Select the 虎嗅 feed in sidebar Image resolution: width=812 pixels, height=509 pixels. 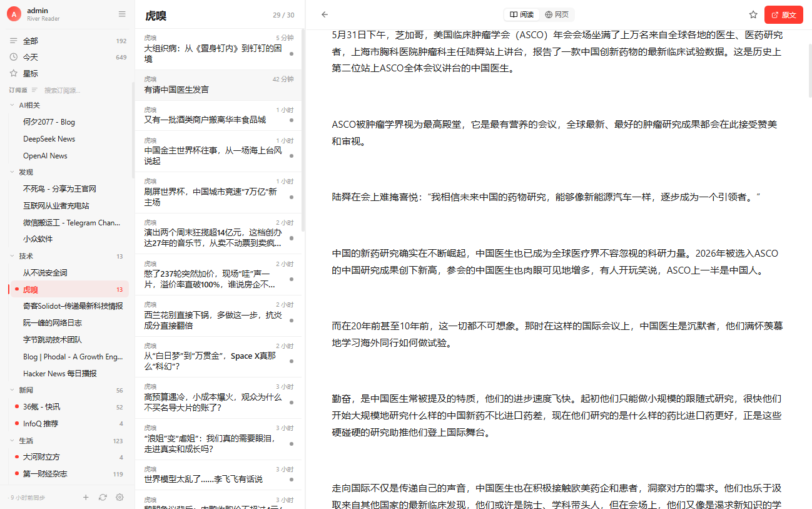click(x=68, y=289)
